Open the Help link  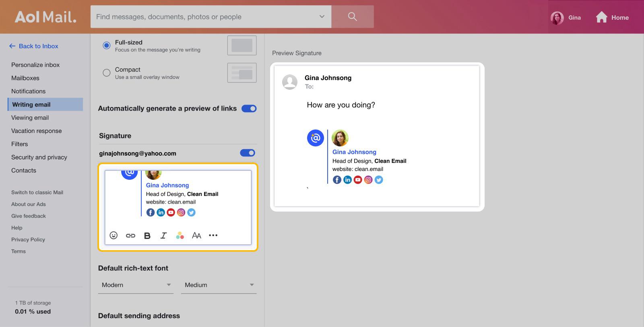17,228
